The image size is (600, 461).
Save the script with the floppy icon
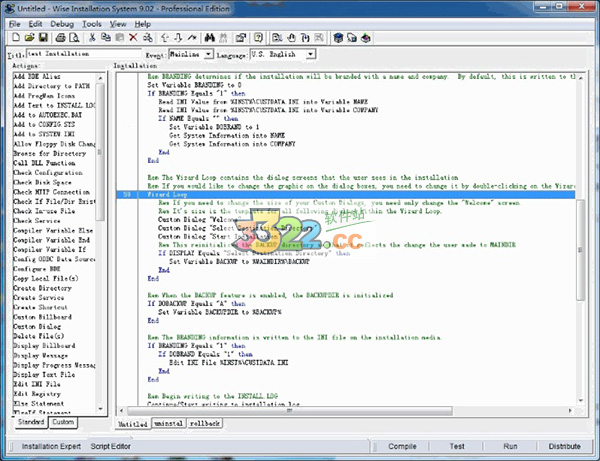(x=42, y=37)
